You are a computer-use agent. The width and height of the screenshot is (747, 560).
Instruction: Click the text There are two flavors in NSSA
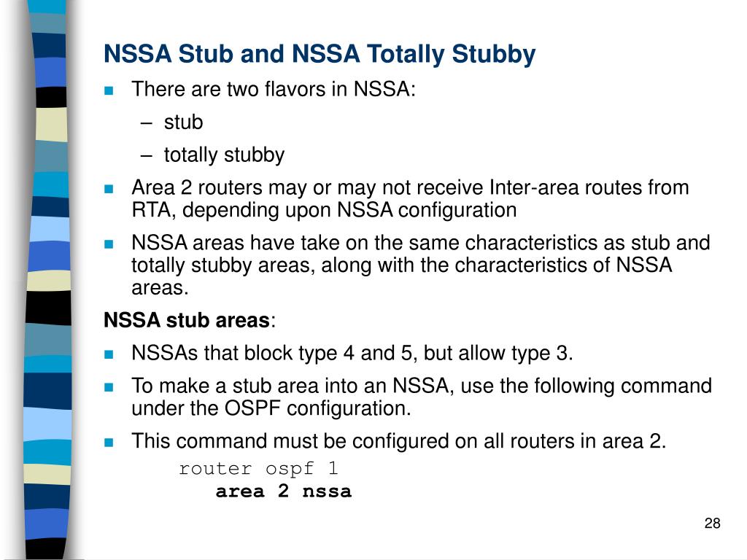(274, 89)
